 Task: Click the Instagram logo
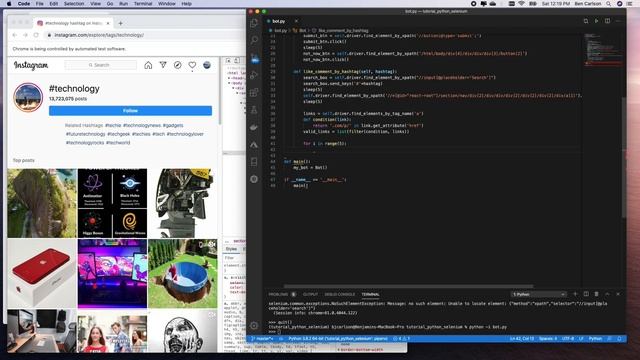31,65
